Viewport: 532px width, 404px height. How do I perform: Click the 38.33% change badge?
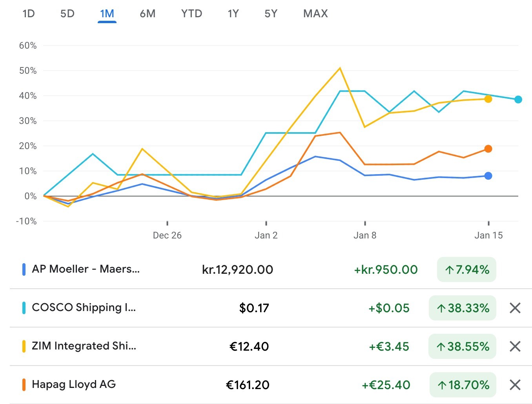point(463,308)
